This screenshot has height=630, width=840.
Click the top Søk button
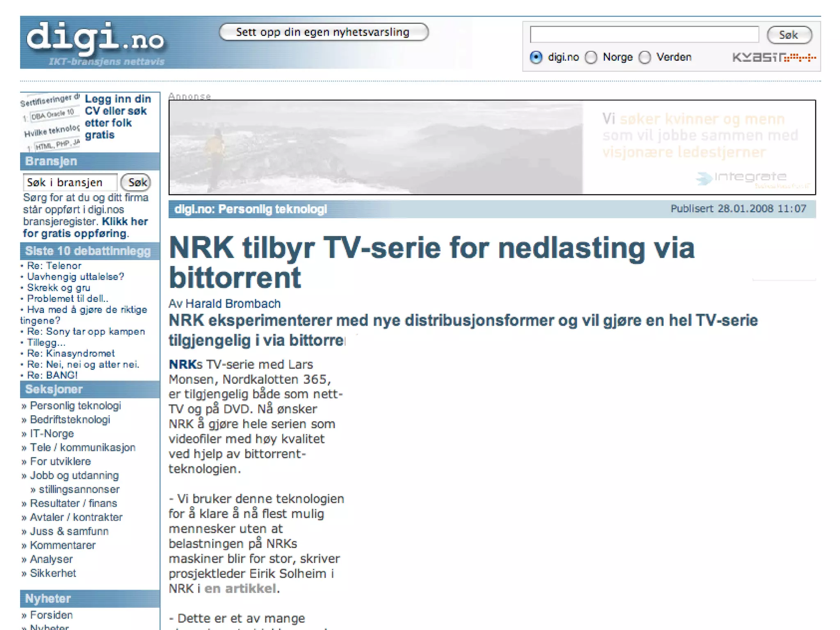point(789,34)
